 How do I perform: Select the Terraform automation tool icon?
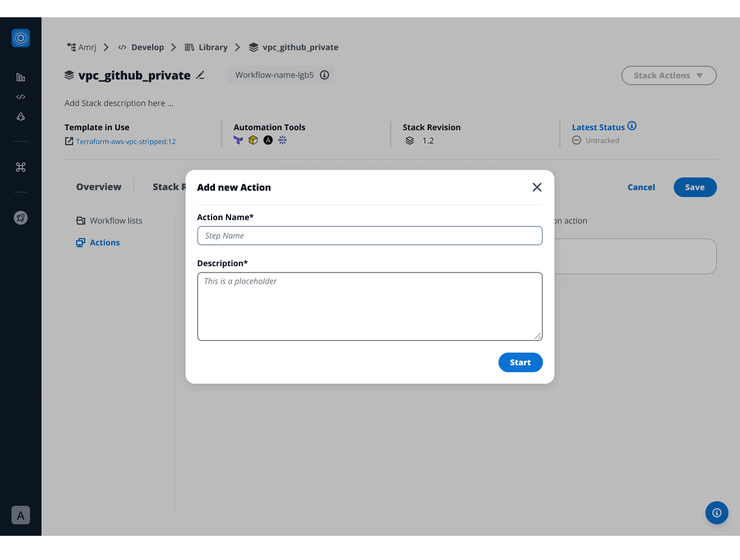click(x=239, y=140)
